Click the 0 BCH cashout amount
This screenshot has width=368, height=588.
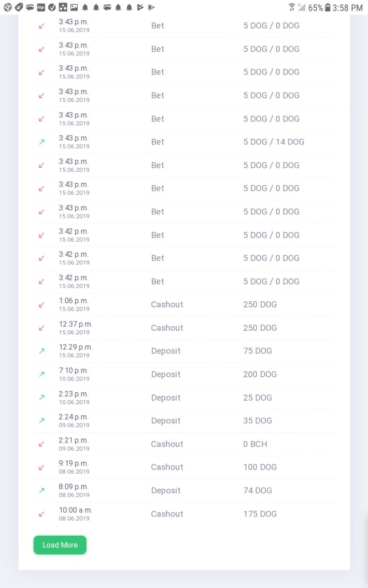pos(255,444)
